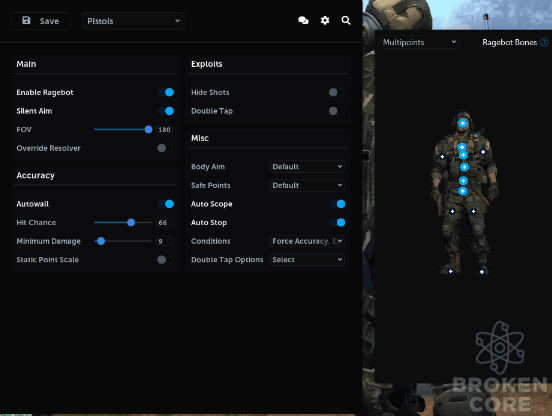Click the Main section header
Screen dimensions: 552x416
[x=26, y=64]
